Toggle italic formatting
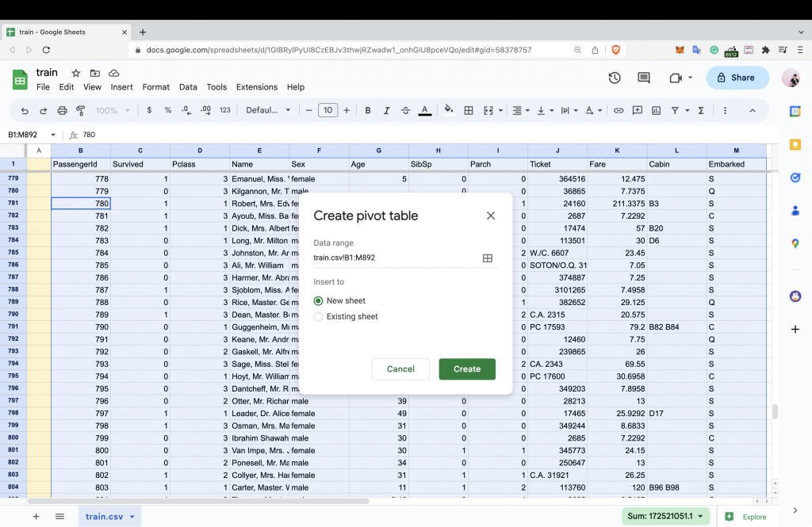The height and width of the screenshot is (527, 812). click(386, 110)
